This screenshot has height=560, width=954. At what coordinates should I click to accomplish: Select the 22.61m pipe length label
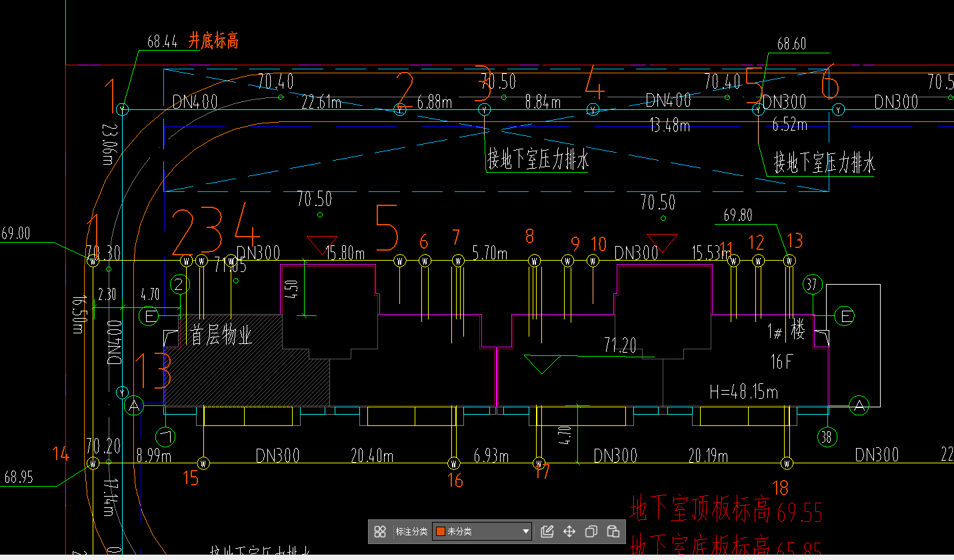(321, 102)
